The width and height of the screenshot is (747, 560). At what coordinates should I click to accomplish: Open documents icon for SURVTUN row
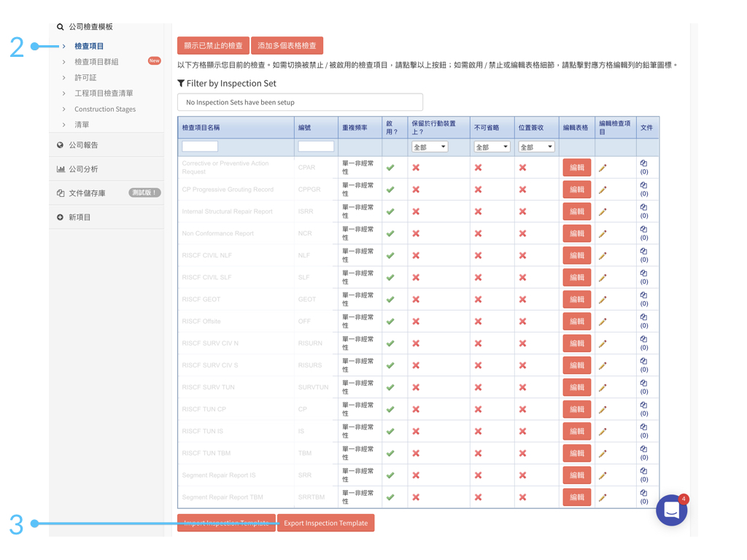643,383
